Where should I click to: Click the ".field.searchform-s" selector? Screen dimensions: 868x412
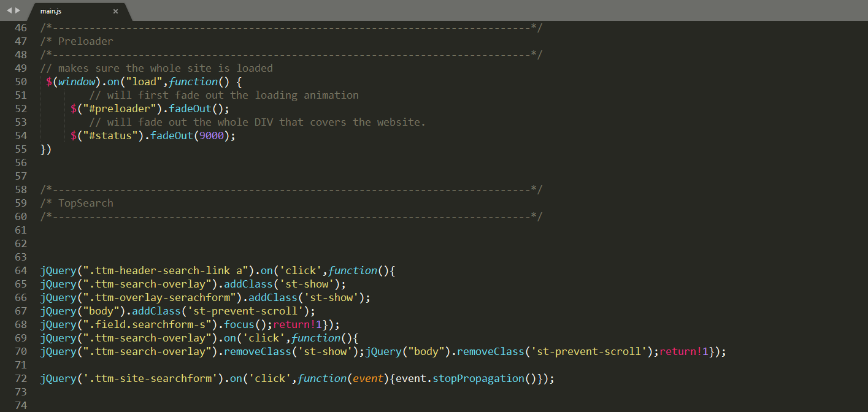tap(147, 324)
